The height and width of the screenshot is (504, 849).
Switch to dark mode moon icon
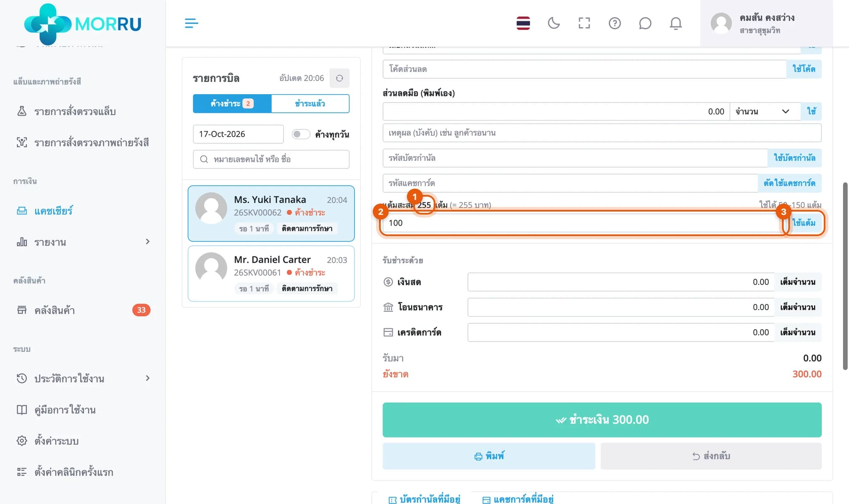[x=554, y=23]
